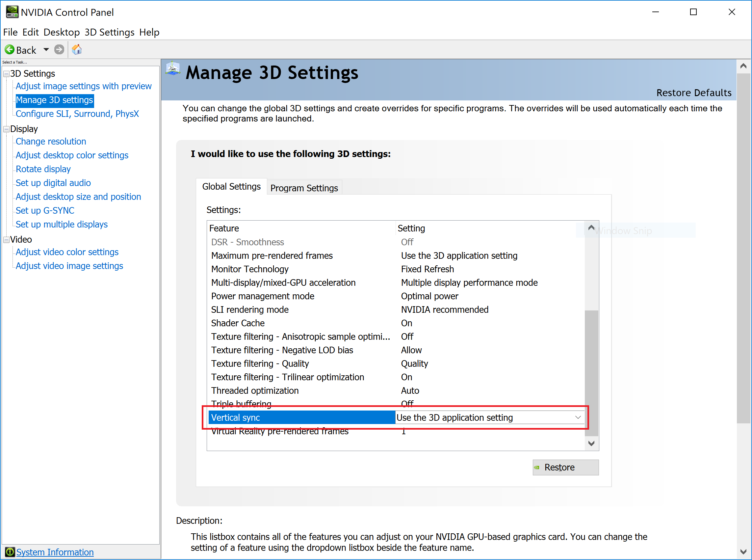Select Manage 3D settings in task tree
The image size is (752, 560).
pyautogui.click(x=55, y=100)
